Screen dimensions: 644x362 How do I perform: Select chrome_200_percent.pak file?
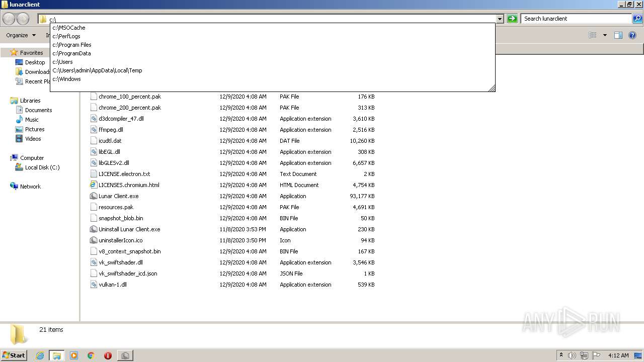(x=130, y=108)
